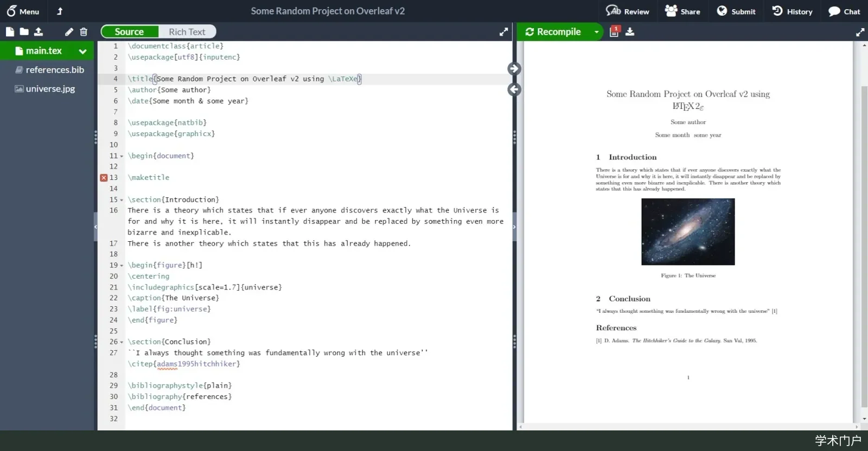Open project History

click(x=792, y=11)
